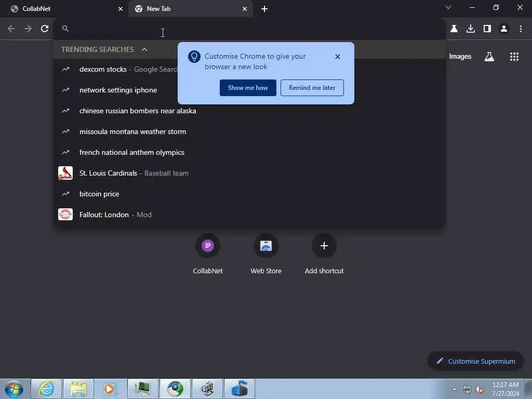
Task: Click Show me how button
Action: [x=248, y=88]
